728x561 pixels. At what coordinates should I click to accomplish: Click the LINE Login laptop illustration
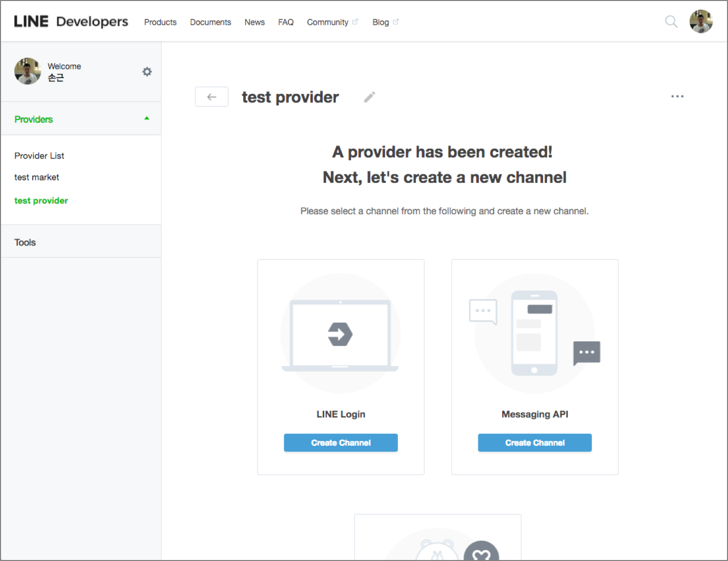pyautogui.click(x=341, y=334)
